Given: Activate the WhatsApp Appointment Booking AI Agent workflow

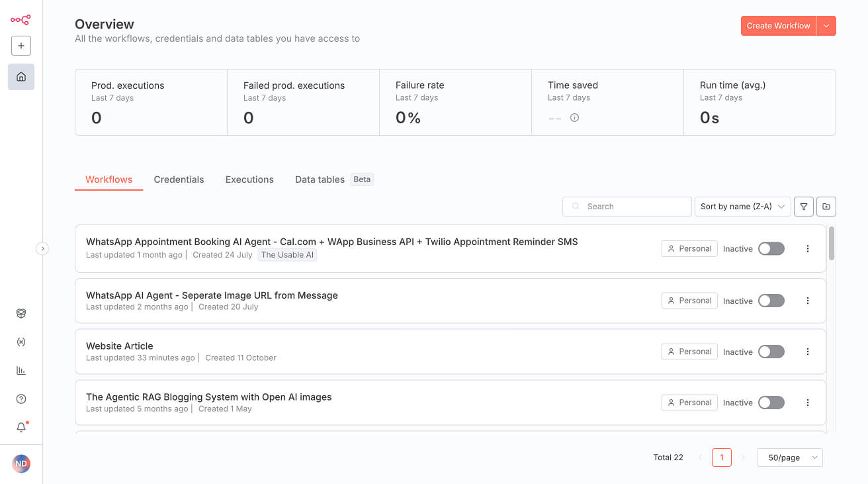Looking at the screenshot, I should click(771, 248).
